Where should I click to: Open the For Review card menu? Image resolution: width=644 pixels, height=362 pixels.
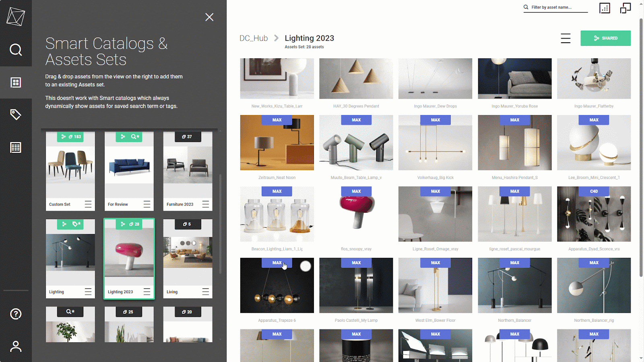click(x=147, y=204)
